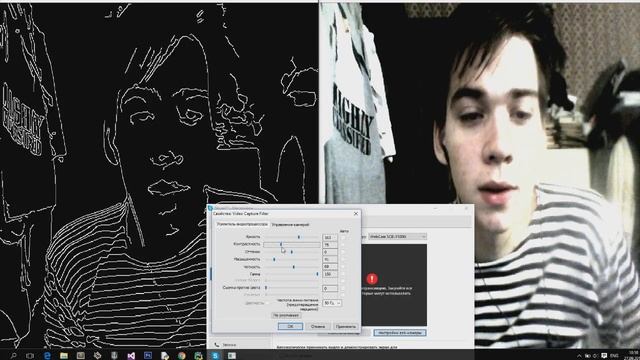640x360 pixels.
Task: Click the taskbar icon right of Skype
Action: pos(232,356)
